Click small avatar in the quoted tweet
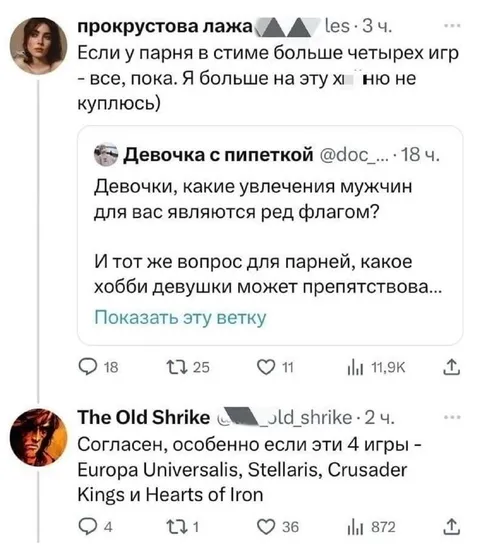Viewport: 480px width, 549px height. click(106, 154)
